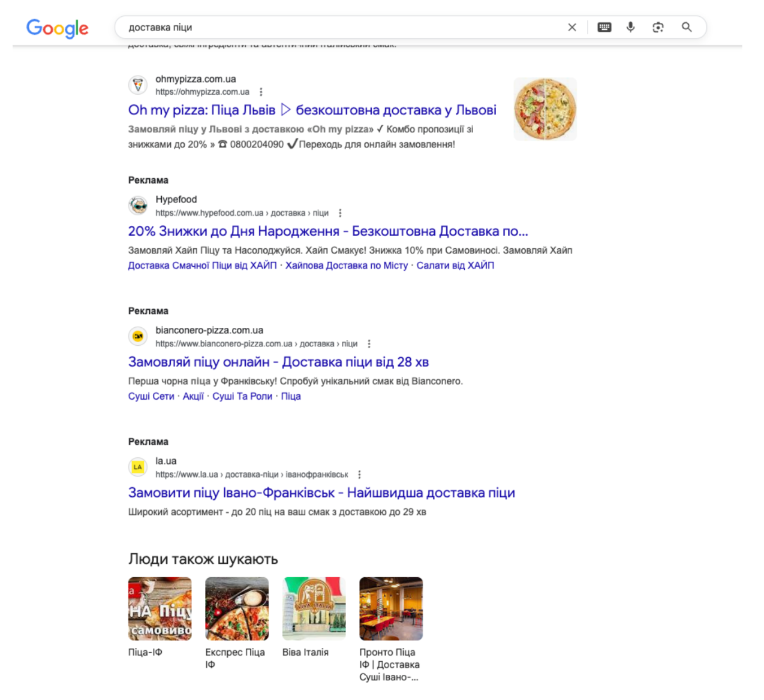Open more options for the Hypefood ad
This screenshot has width=764, height=700.
click(x=340, y=213)
